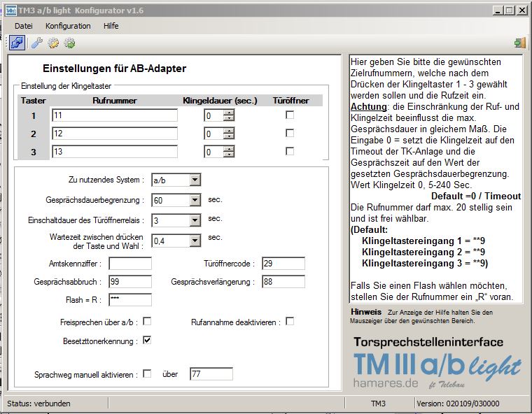Click the Gesprächsverlängerung field with 88
The height and width of the screenshot is (414, 532).
pos(283,281)
